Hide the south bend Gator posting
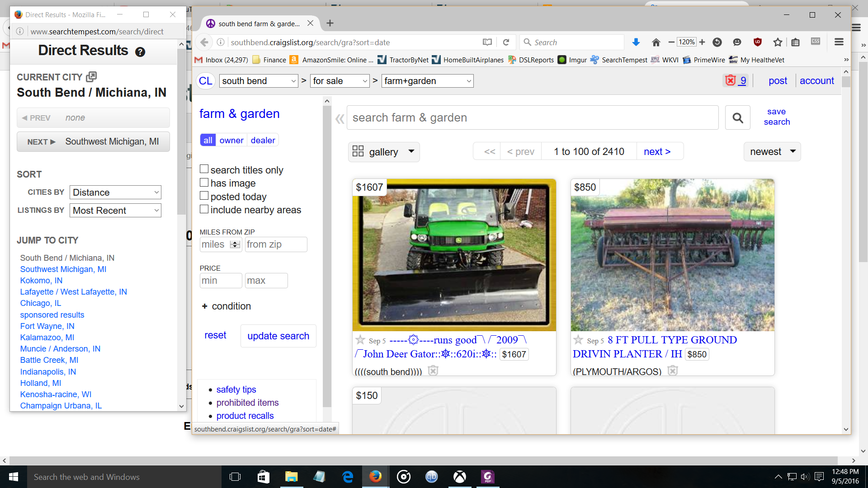The height and width of the screenshot is (488, 868). pos(433,371)
